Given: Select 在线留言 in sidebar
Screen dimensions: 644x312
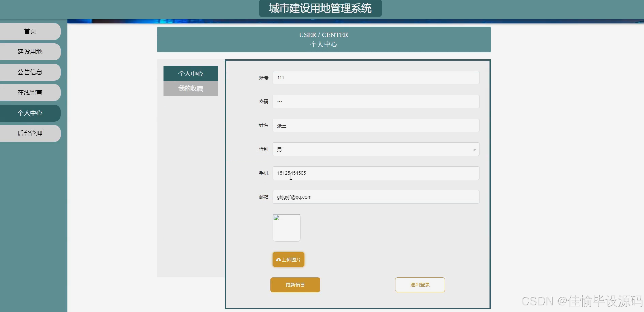Looking at the screenshot, I should (30, 93).
